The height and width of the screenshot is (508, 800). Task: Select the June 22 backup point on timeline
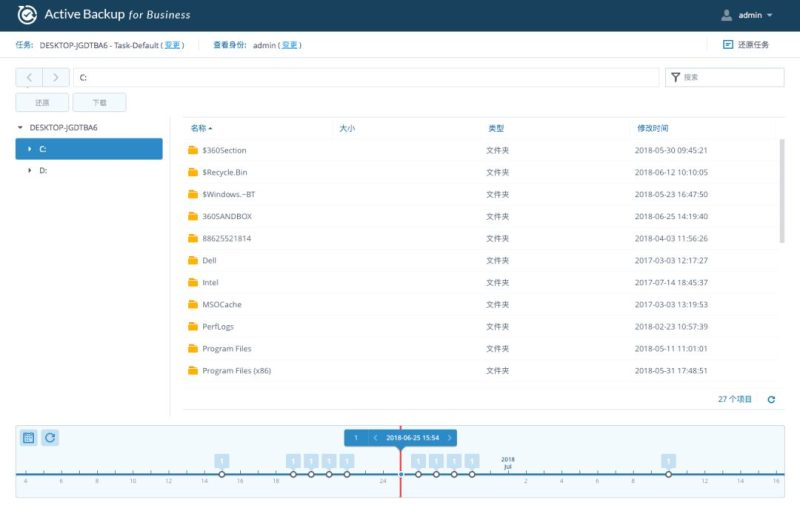coord(347,474)
